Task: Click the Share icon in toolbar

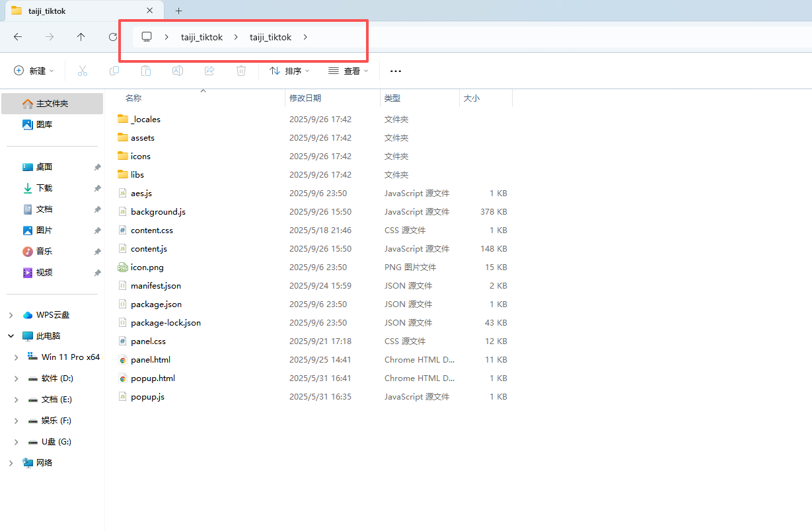Action: click(209, 71)
